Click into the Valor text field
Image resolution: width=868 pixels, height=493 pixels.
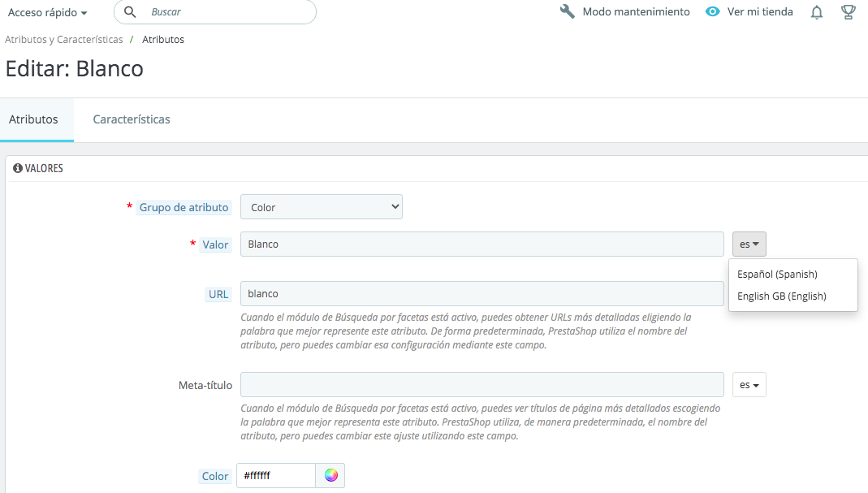482,244
